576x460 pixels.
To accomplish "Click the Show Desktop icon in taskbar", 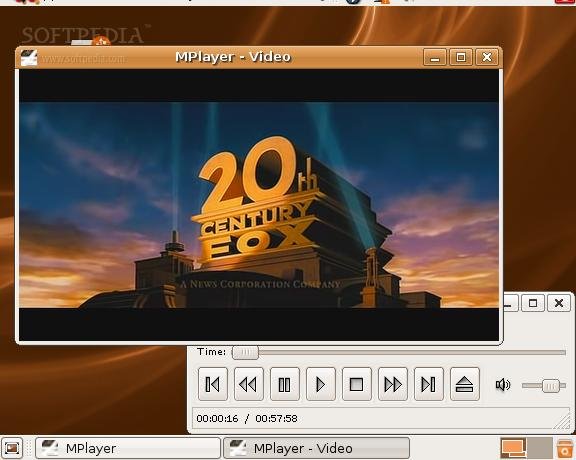I will [12, 448].
